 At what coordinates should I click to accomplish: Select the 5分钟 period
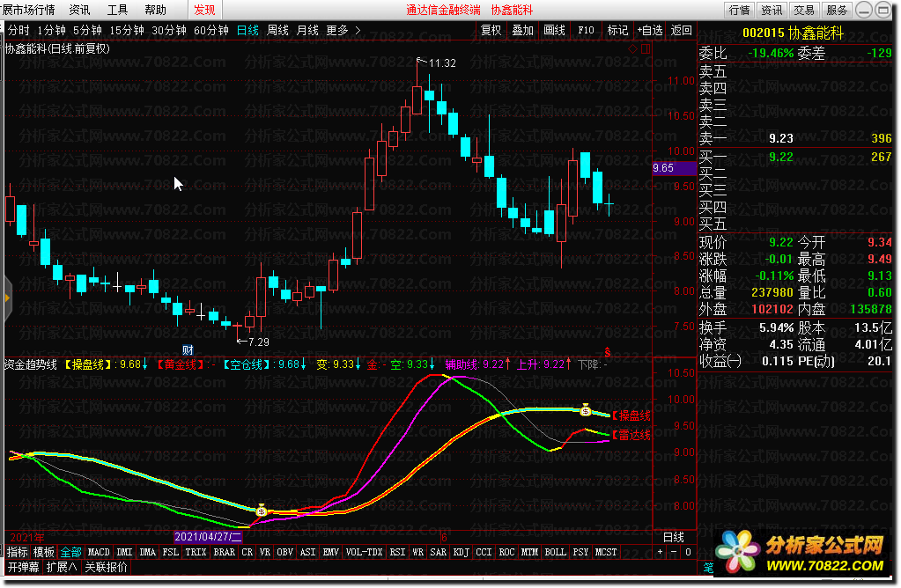pos(87,31)
